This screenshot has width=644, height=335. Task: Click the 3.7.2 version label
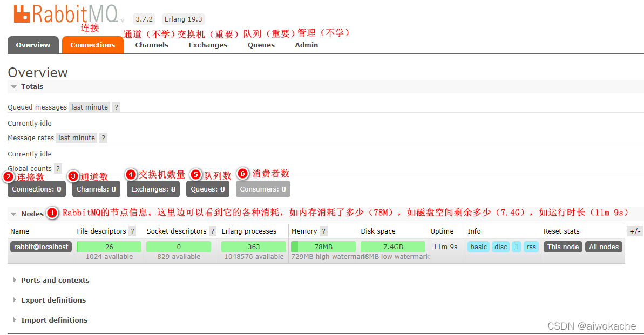point(144,19)
